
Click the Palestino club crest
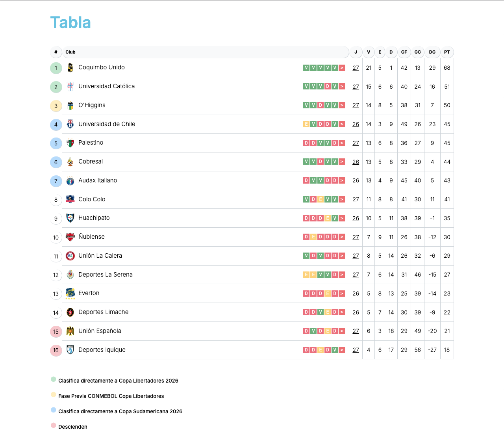pos(70,143)
